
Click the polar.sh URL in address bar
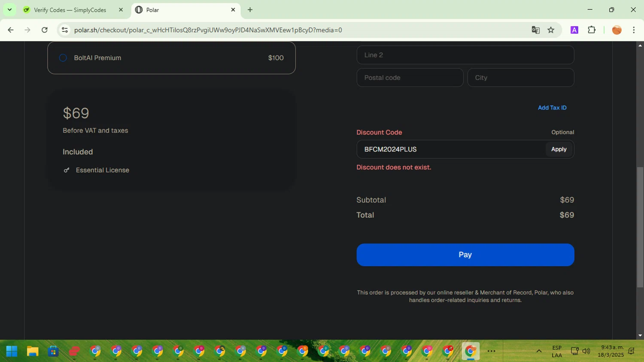coord(208,30)
